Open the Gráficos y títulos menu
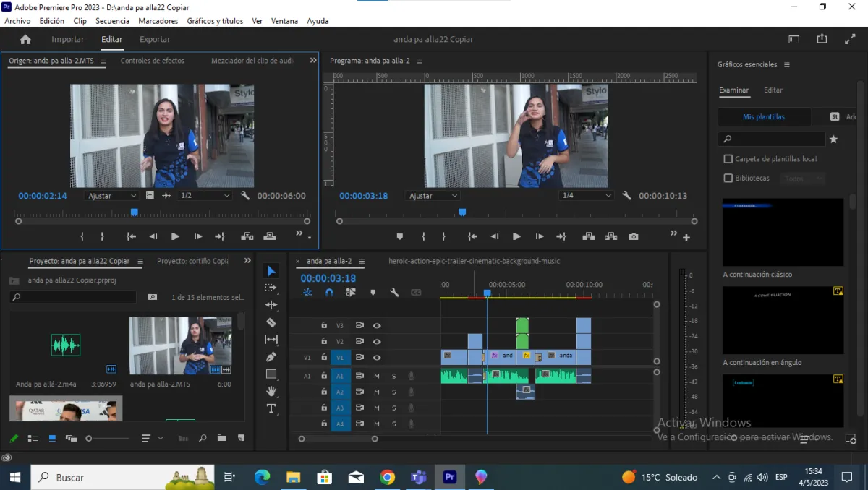868x490 pixels. click(215, 21)
